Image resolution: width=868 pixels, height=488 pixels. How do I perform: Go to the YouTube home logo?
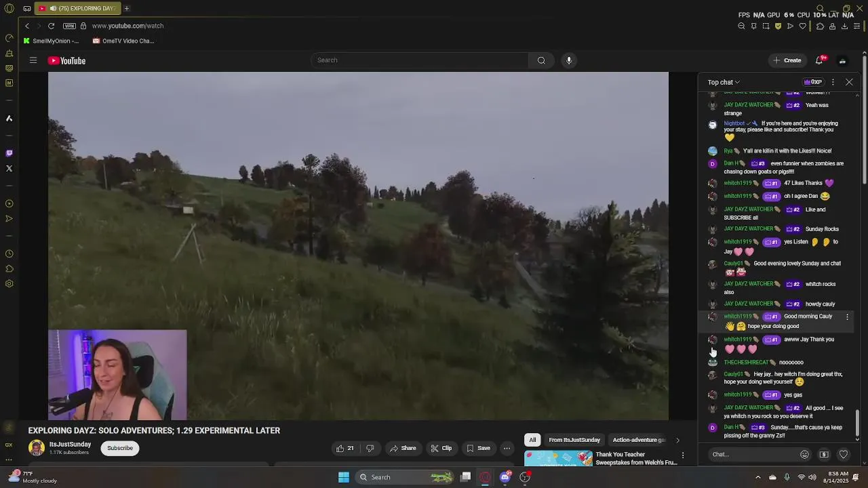66,61
